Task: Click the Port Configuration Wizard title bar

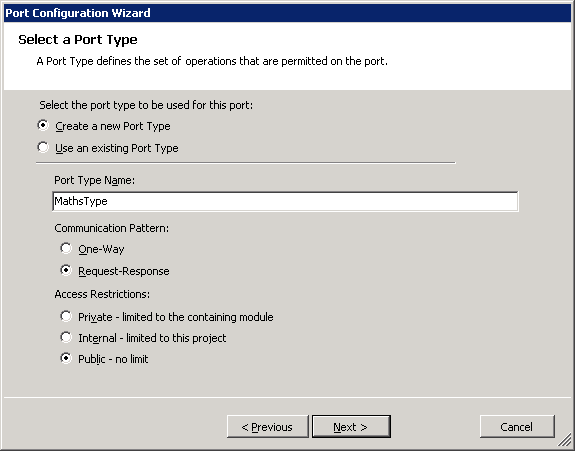Action: click(288, 13)
